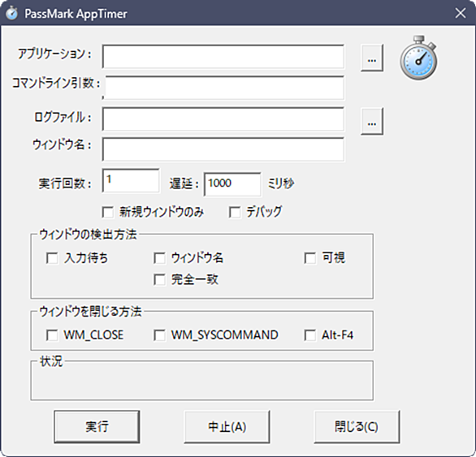Image resolution: width=476 pixels, height=457 pixels.
Task: Click the ウィンドウを閉じる方法 group title
Action: tap(90, 312)
